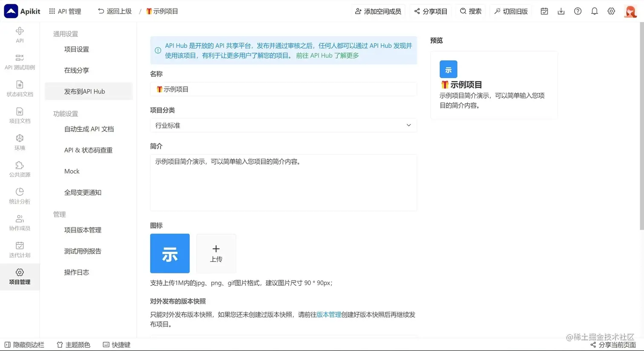This screenshot has width=644, height=351.
Task: Open Mock settings
Action: pos(72,171)
